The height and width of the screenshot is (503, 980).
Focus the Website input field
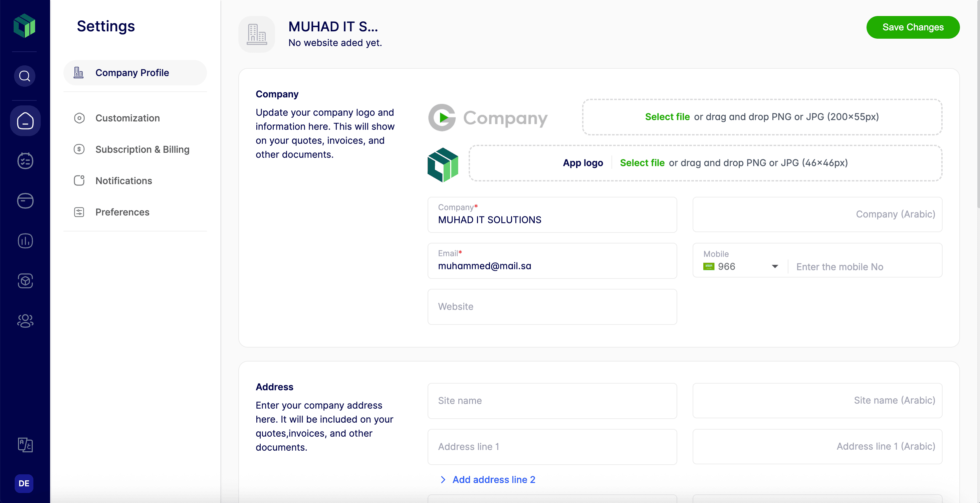tap(552, 307)
